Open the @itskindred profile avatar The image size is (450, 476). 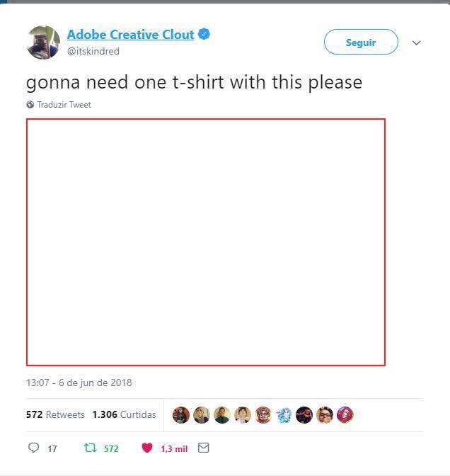click(x=43, y=42)
